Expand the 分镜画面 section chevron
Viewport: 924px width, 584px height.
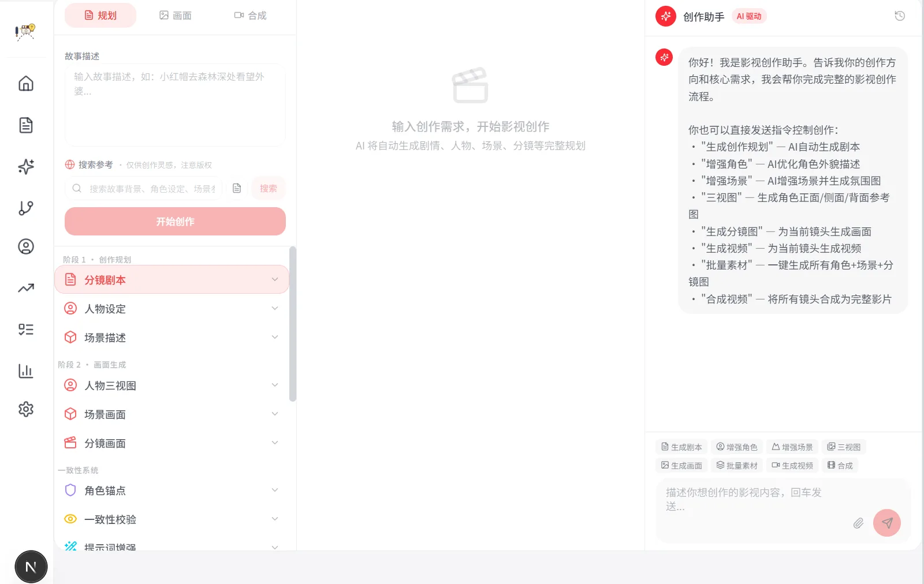click(275, 443)
